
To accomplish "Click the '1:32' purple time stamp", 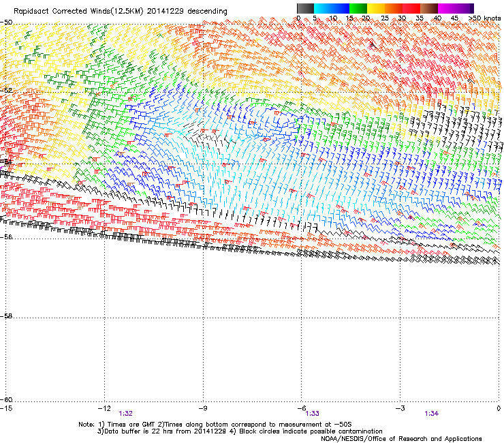I will coord(125,414).
